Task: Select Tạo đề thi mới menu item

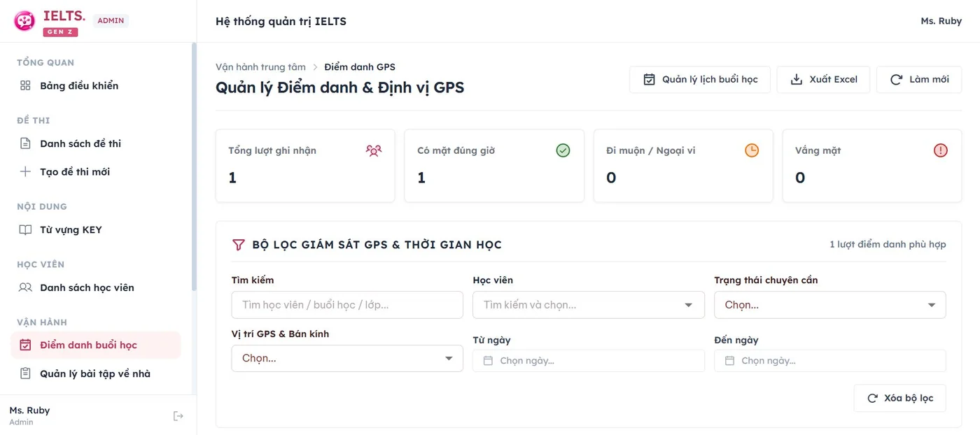Action: click(x=96, y=171)
